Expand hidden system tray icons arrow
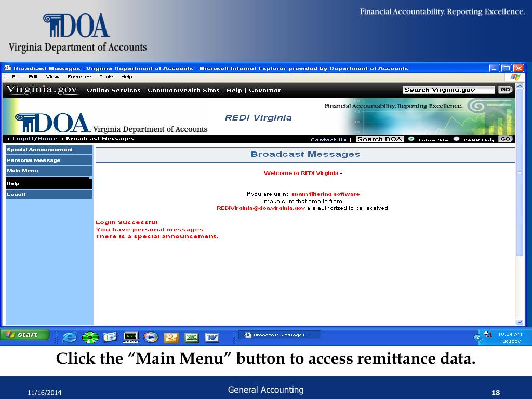532x399 pixels. 478,338
